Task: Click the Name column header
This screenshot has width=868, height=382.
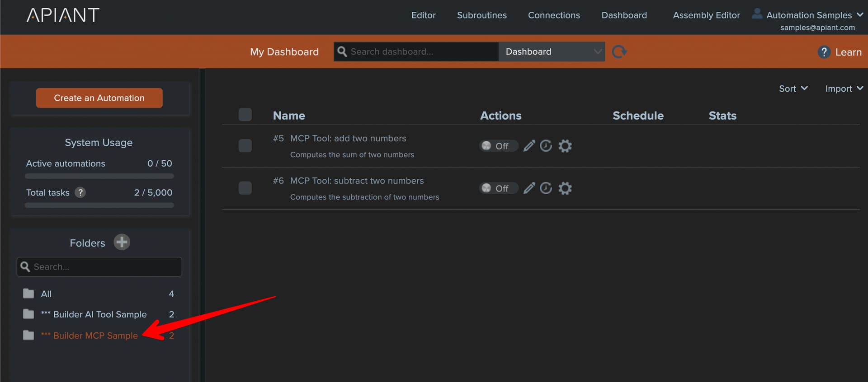Action: pyautogui.click(x=289, y=116)
